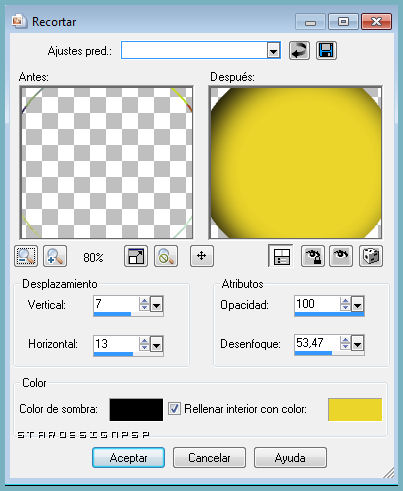Uncheck Rellenar interior con color checkbox

click(x=174, y=408)
